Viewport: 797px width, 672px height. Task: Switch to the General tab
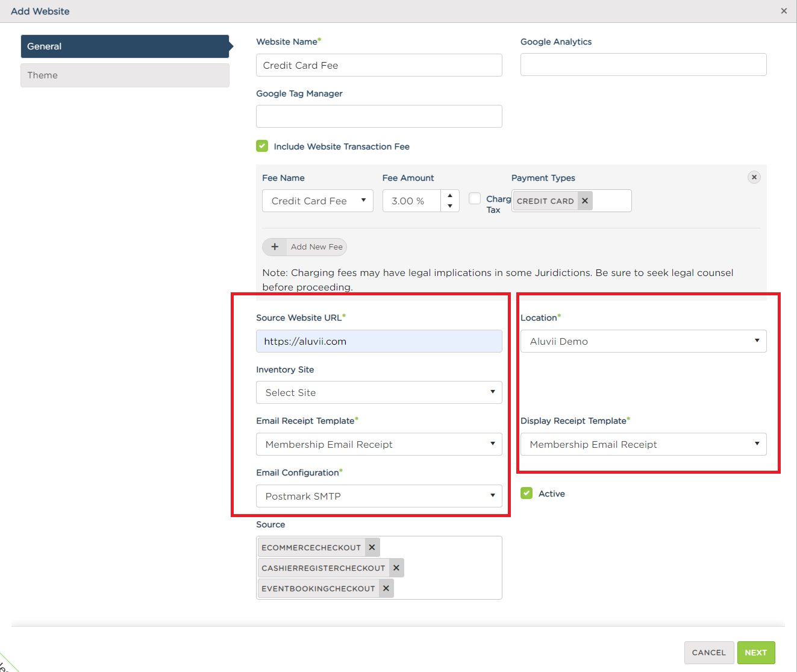point(125,46)
